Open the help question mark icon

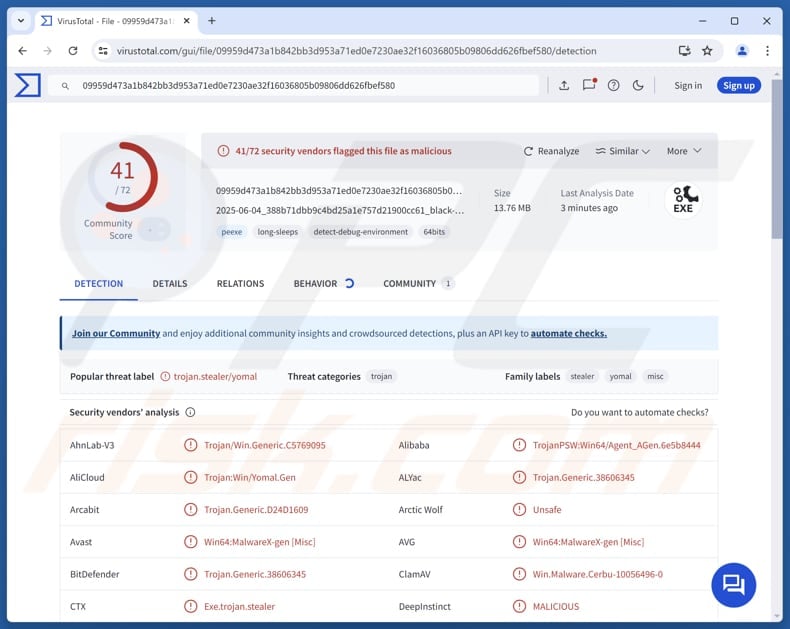(614, 85)
